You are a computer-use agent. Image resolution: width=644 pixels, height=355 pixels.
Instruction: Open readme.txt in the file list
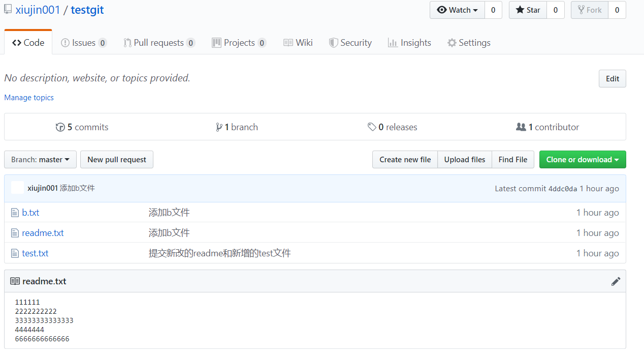click(43, 233)
